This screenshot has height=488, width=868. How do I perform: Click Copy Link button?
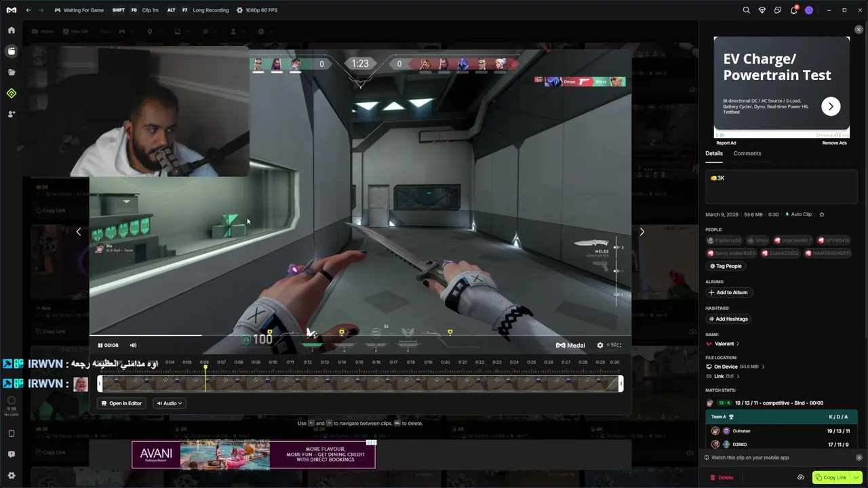coord(831,477)
